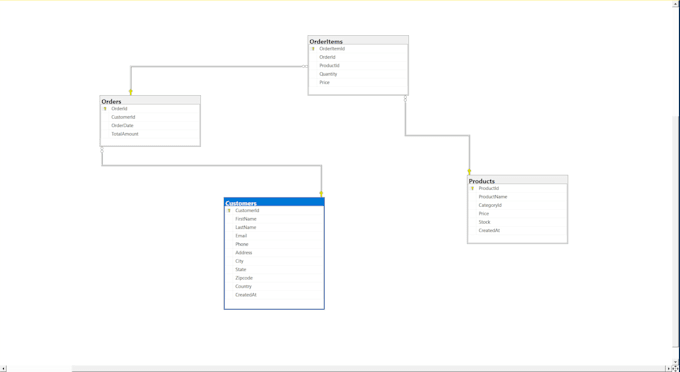Select the ProductName column row
This screenshot has height=372, width=680.
click(517, 197)
